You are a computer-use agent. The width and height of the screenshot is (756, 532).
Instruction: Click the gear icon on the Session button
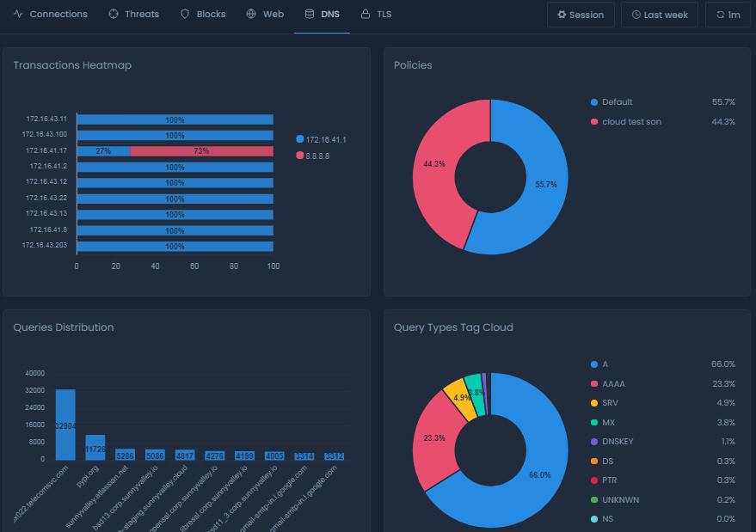point(563,15)
